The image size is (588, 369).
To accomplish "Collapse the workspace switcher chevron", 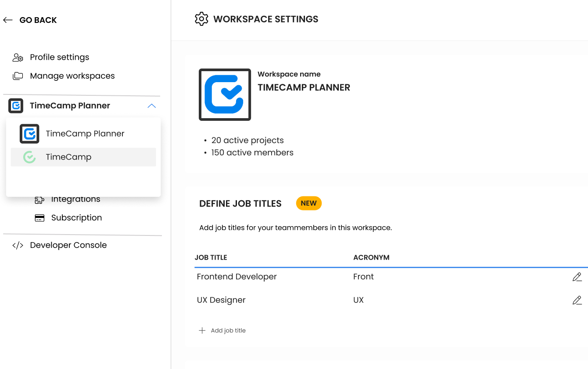I will [151, 106].
